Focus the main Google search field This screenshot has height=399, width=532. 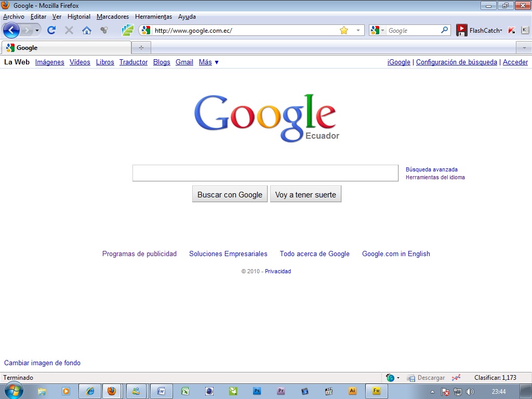[265, 173]
